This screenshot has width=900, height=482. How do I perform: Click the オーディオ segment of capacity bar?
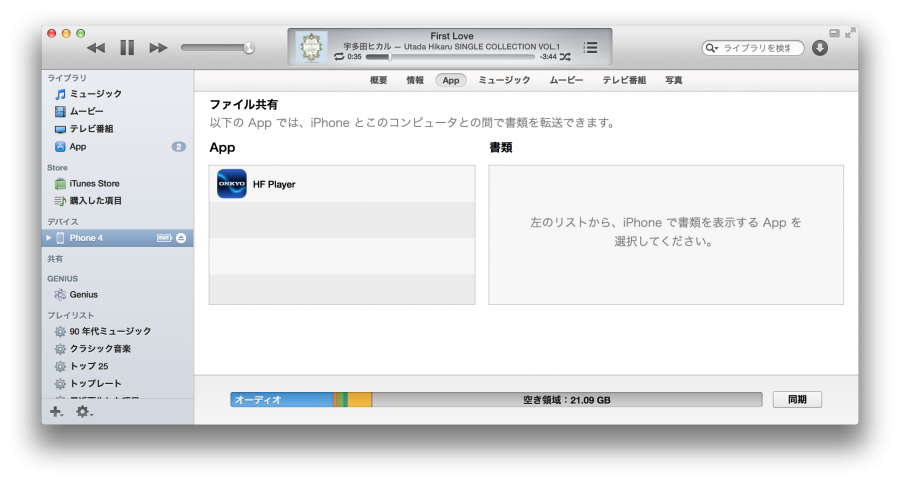click(x=282, y=400)
